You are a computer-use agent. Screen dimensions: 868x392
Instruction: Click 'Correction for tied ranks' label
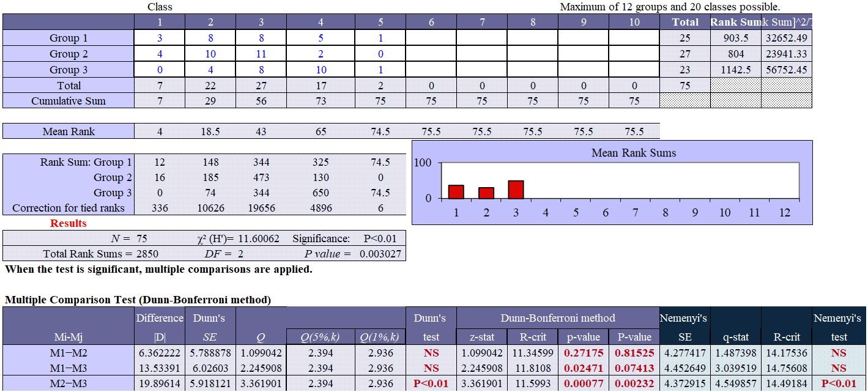[x=69, y=208]
